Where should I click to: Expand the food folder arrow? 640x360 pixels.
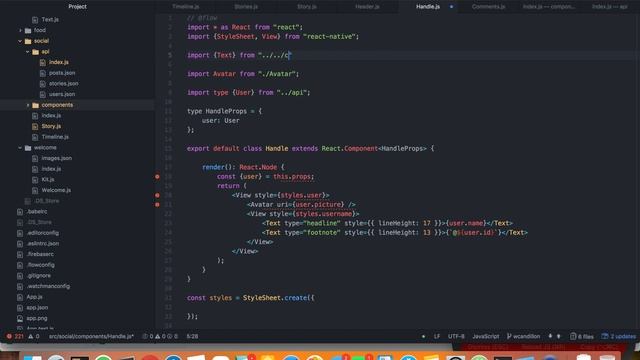pos(20,30)
